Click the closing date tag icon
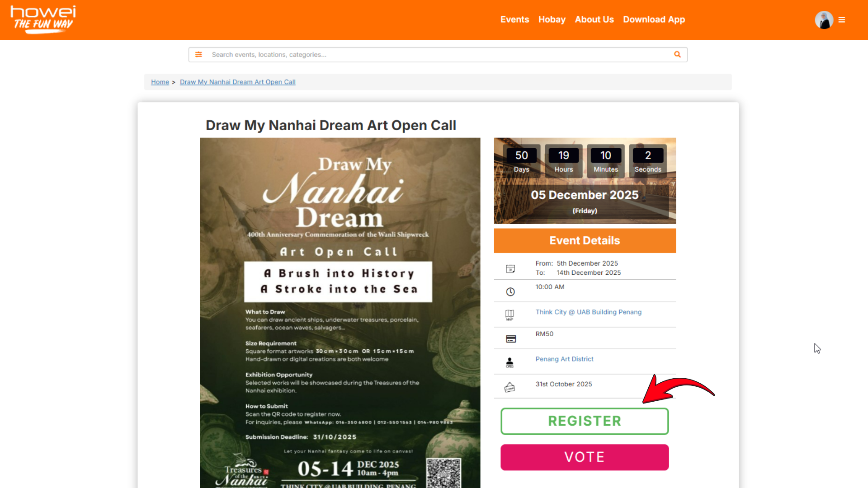Viewport: 868px width, 488px height. tap(509, 387)
